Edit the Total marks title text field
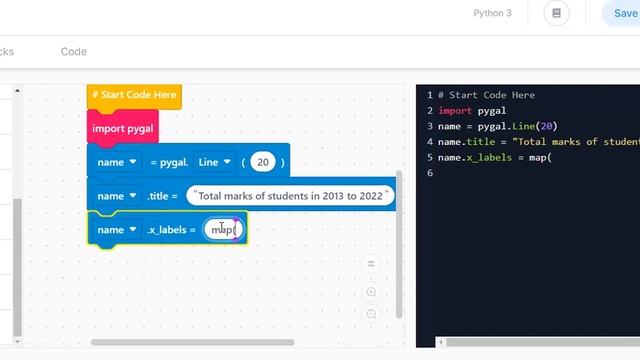 coord(290,196)
